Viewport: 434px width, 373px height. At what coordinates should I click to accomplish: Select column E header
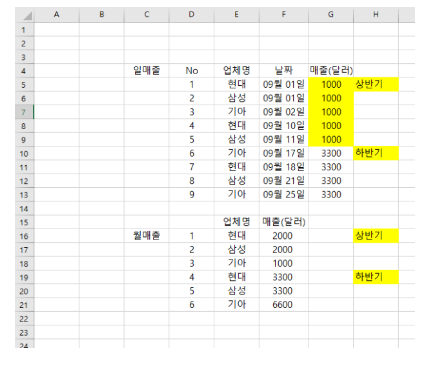(237, 15)
